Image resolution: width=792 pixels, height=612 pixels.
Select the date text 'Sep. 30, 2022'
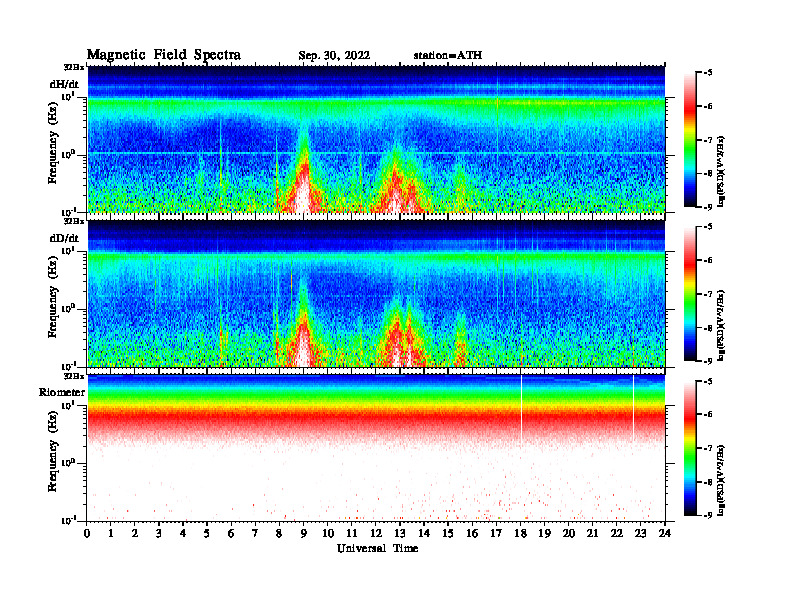[x=334, y=56]
